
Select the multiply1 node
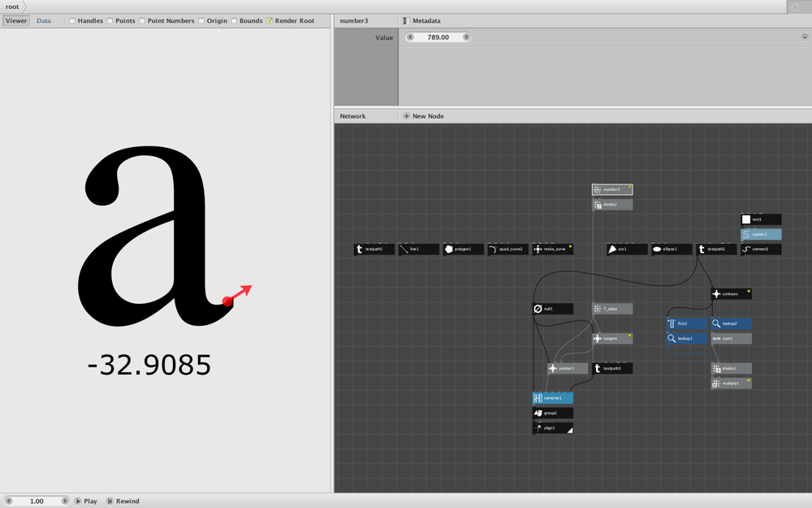[x=732, y=384]
